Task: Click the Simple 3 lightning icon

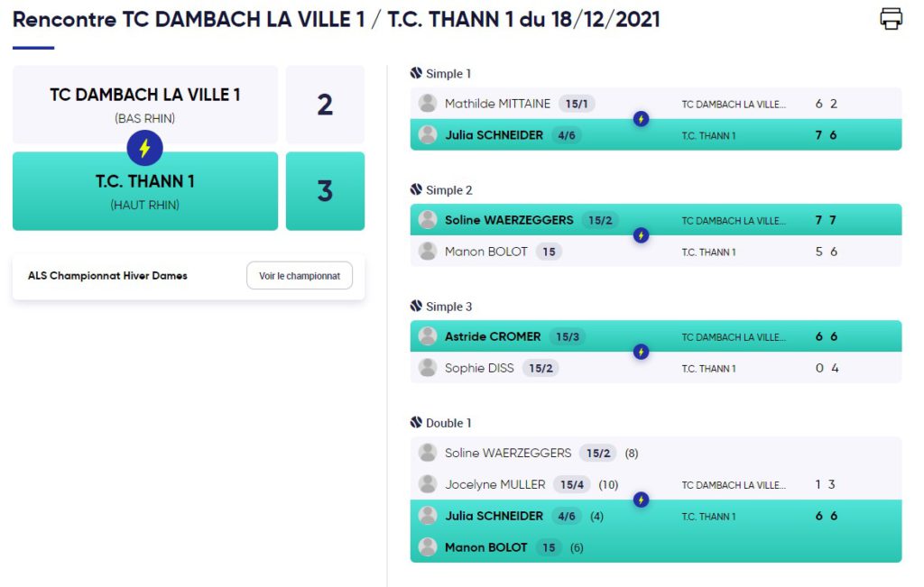Action: click(x=642, y=352)
